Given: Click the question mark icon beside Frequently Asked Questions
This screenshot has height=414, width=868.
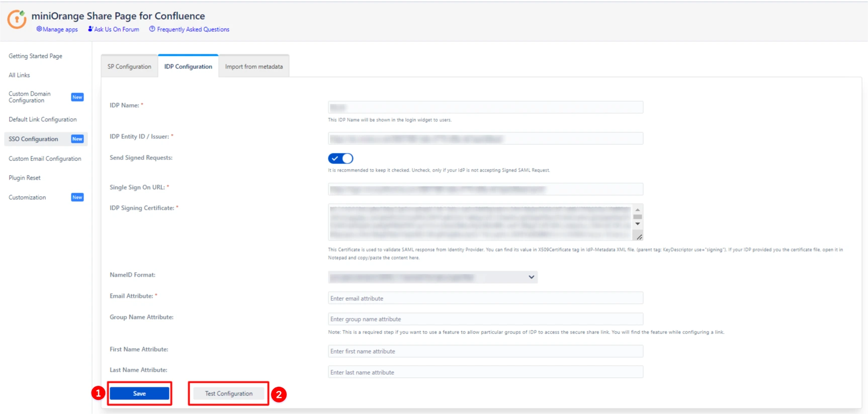Looking at the screenshot, I should pos(152,29).
